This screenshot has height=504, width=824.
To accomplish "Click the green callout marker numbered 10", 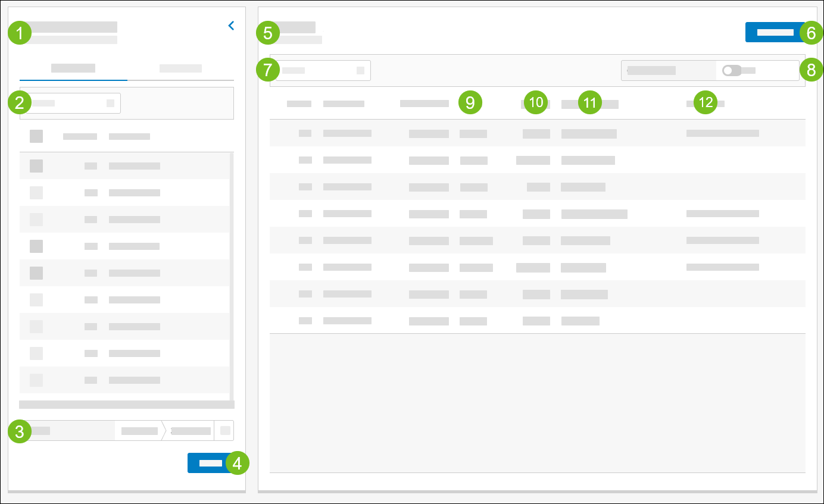I will tap(536, 102).
